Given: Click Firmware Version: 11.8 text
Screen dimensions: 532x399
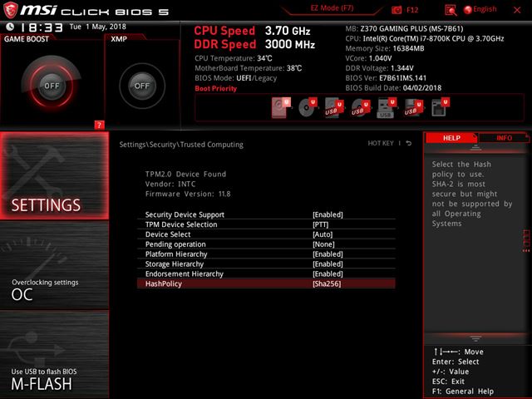Looking at the screenshot, I should pyautogui.click(x=188, y=194).
